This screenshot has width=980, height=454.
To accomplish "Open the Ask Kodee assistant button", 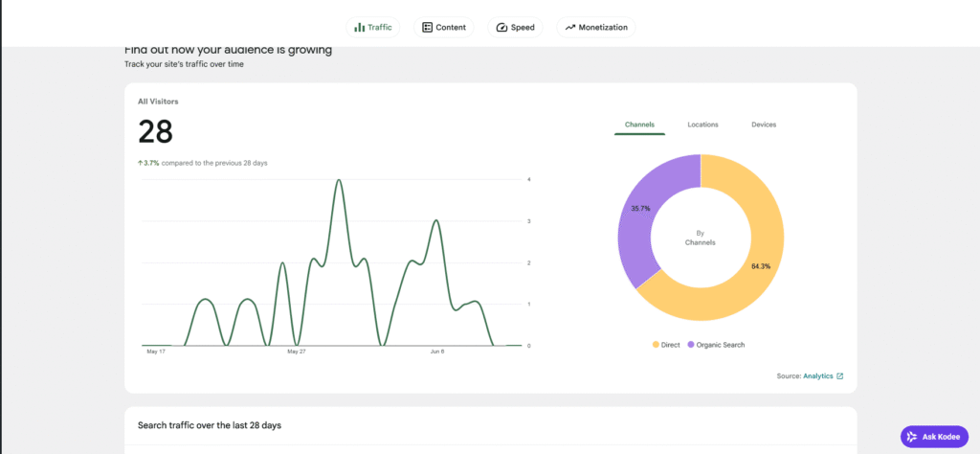I will pyautogui.click(x=934, y=437).
